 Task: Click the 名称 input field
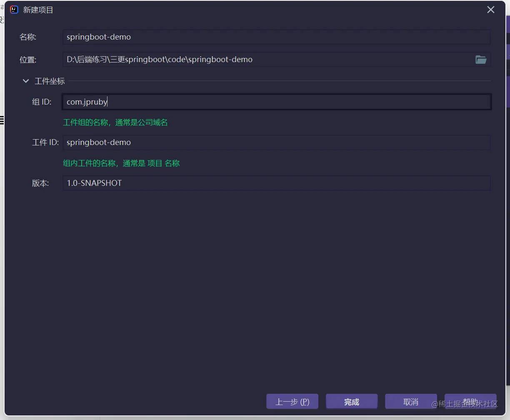point(276,37)
